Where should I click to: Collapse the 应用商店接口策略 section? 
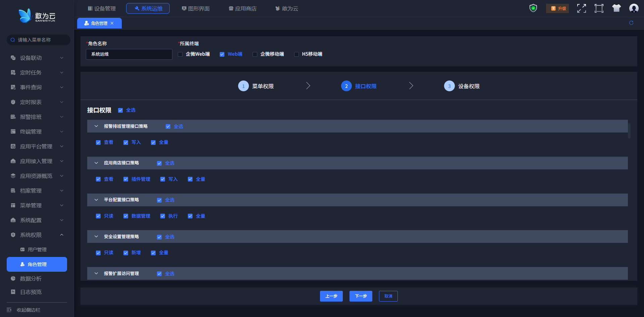point(96,163)
